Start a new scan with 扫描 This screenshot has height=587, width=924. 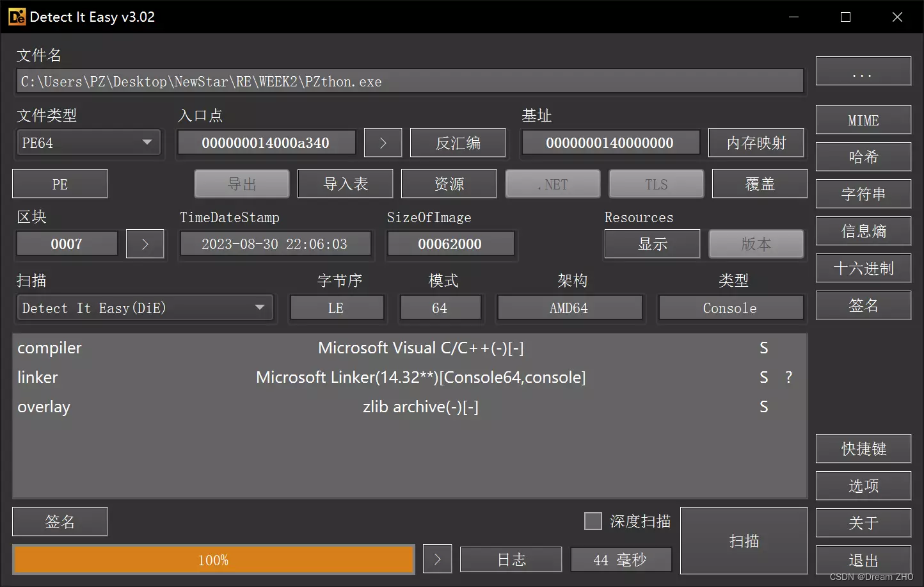744,541
